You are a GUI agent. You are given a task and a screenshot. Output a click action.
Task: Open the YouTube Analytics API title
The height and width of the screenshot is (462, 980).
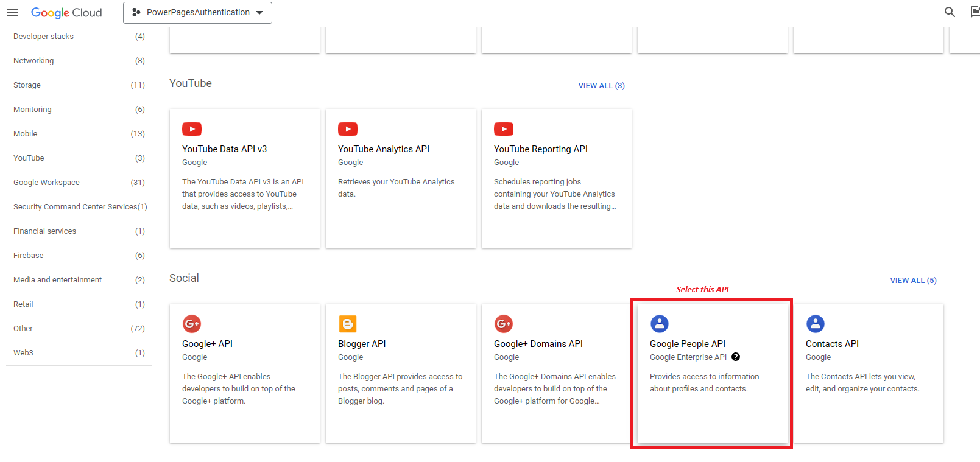[384, 149]
